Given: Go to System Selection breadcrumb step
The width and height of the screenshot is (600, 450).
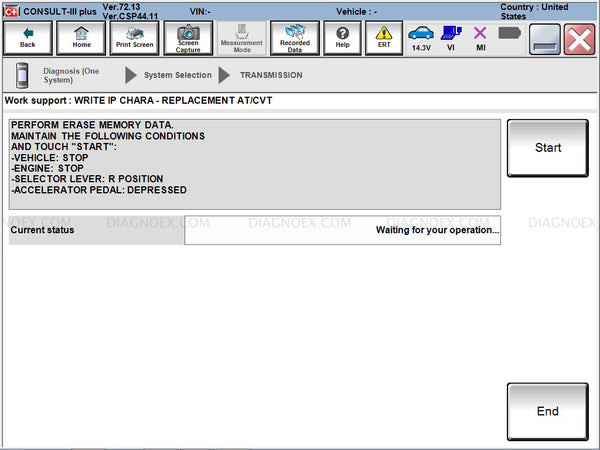Looking at the screenshot, I should [177, 75].
